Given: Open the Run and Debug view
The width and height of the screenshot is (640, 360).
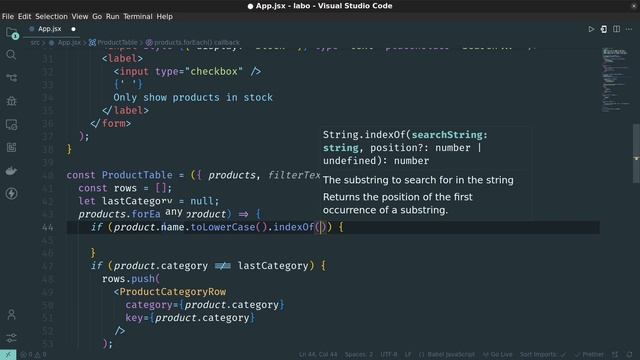Looking at the screenshot, I should pyautogui.click(x=11, y=101).
